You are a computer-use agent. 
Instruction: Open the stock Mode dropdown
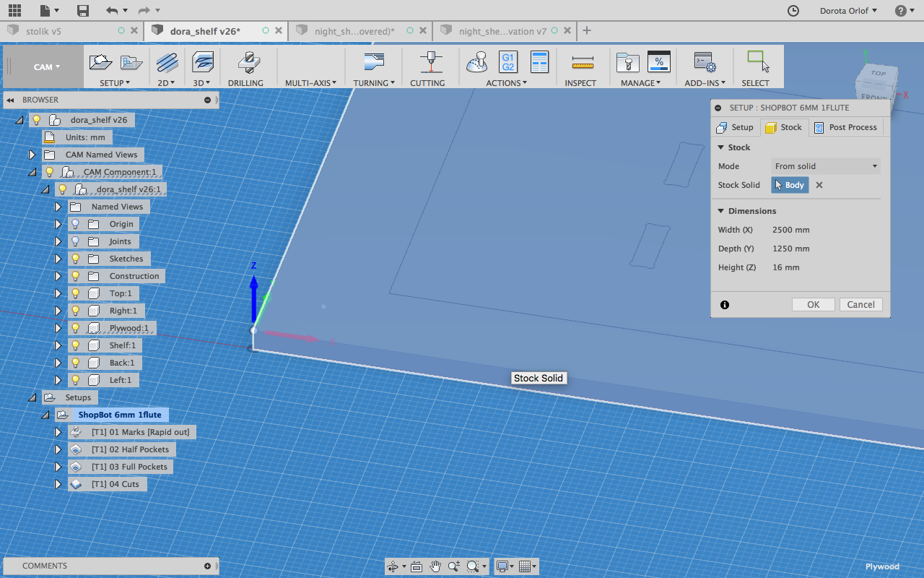click(825, 166)
